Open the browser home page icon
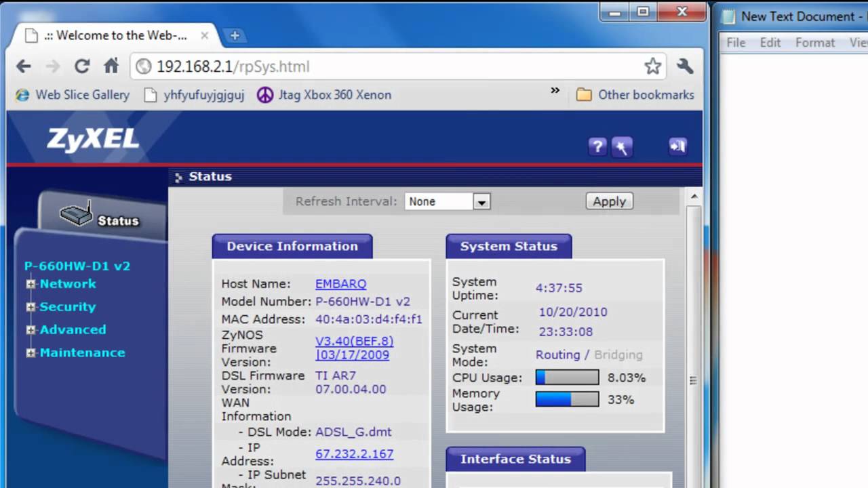868x488 pixels. pos(111,66)
